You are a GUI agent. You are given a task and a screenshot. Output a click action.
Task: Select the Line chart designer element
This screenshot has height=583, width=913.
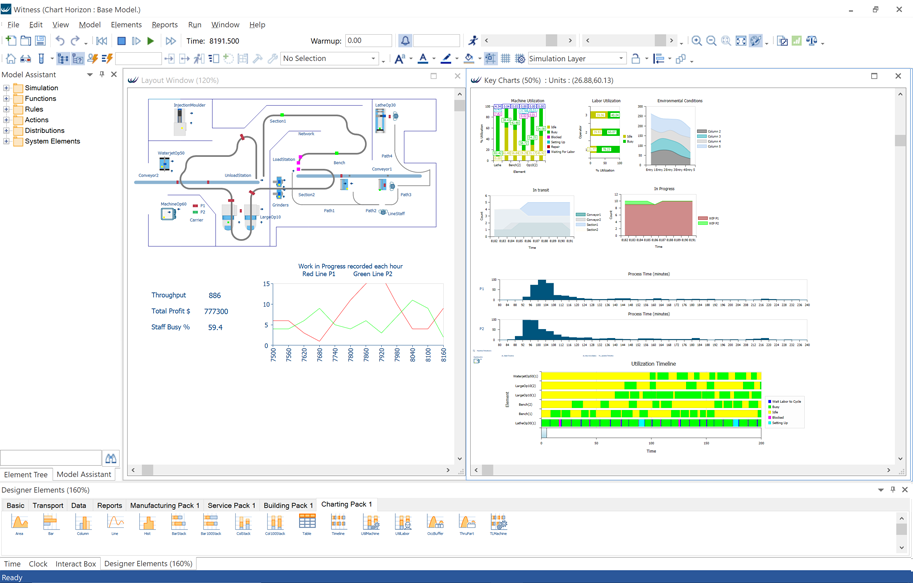[x=115, y=524]
